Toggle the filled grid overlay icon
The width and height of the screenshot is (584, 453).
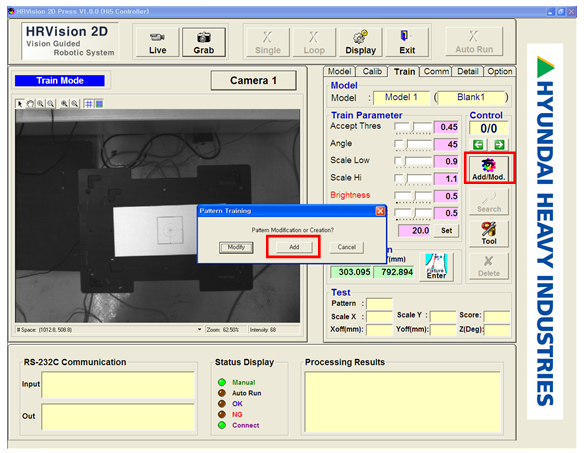coord(99,104)
